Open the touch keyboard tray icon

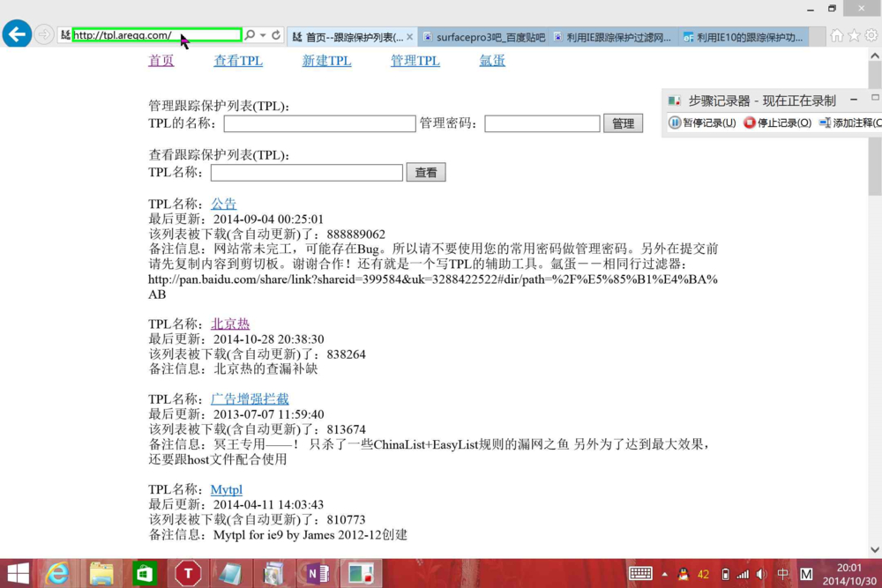click(x=640, y=574)
